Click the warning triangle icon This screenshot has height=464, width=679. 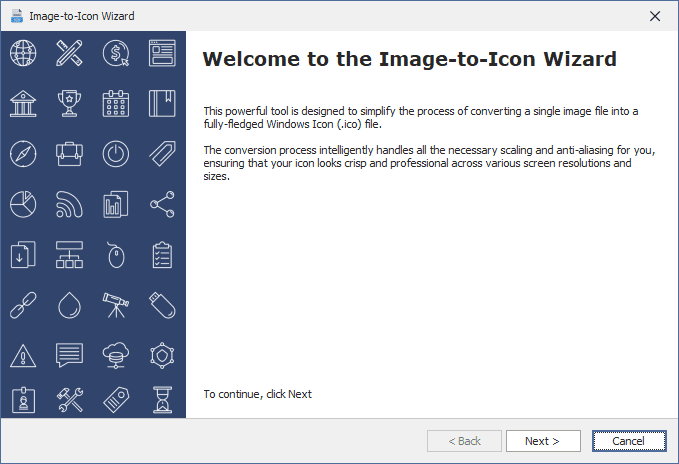pyautogui.click(x=22, y=354)
